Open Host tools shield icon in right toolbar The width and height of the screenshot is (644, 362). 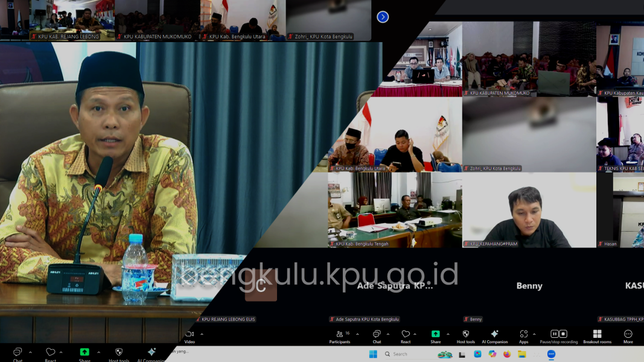(465, 336)
